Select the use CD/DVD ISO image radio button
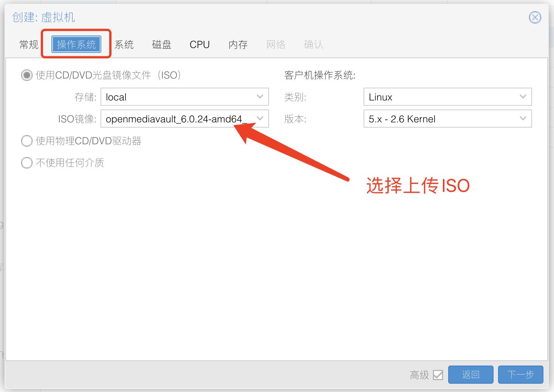 point(26,75)
